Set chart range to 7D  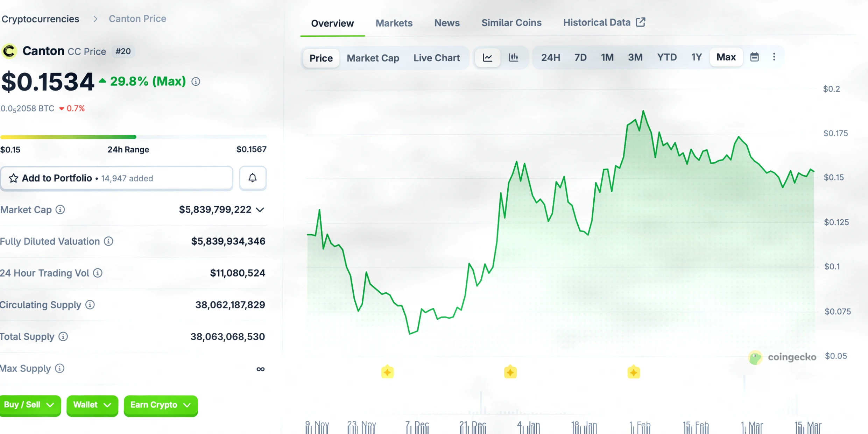click(x=580, y=57)
